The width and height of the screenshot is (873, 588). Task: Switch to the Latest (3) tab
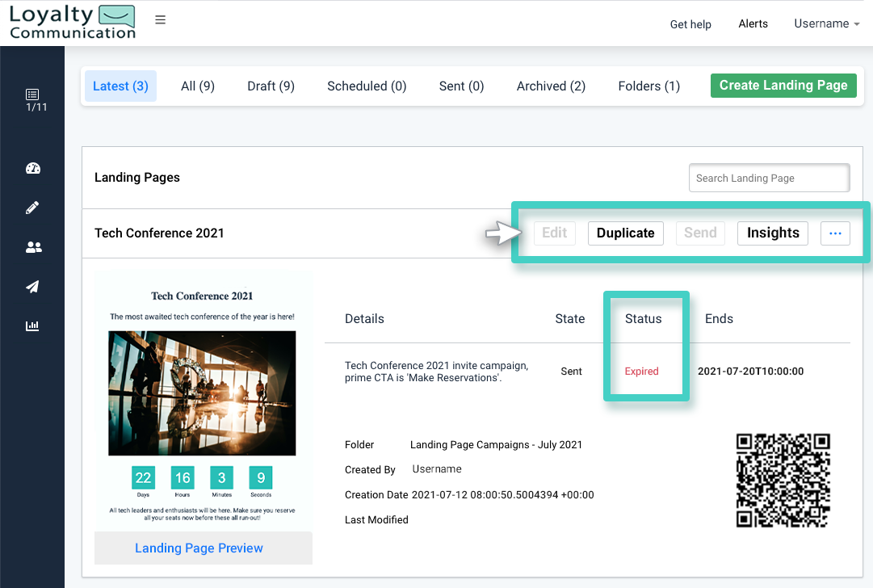(x=121, y=86)
